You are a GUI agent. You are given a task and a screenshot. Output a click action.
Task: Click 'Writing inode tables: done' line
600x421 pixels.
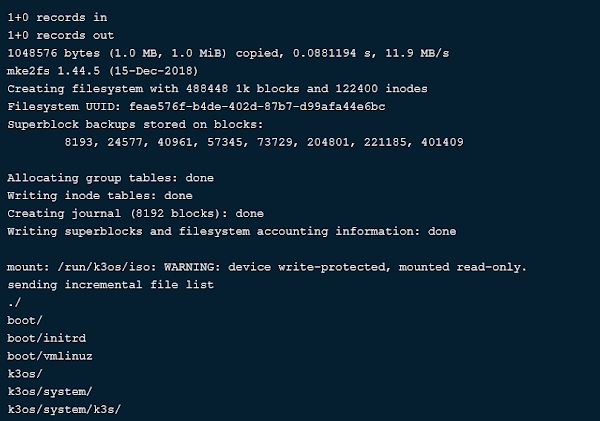100,196
